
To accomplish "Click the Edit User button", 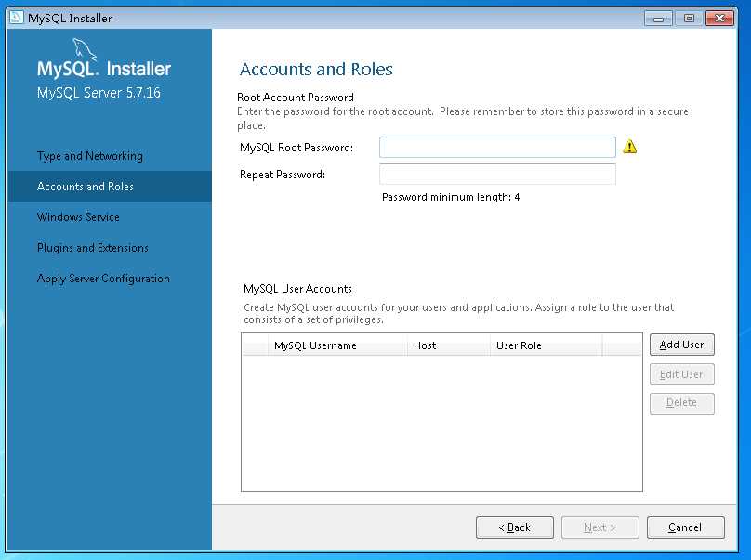I will click(x=681, y=374).
